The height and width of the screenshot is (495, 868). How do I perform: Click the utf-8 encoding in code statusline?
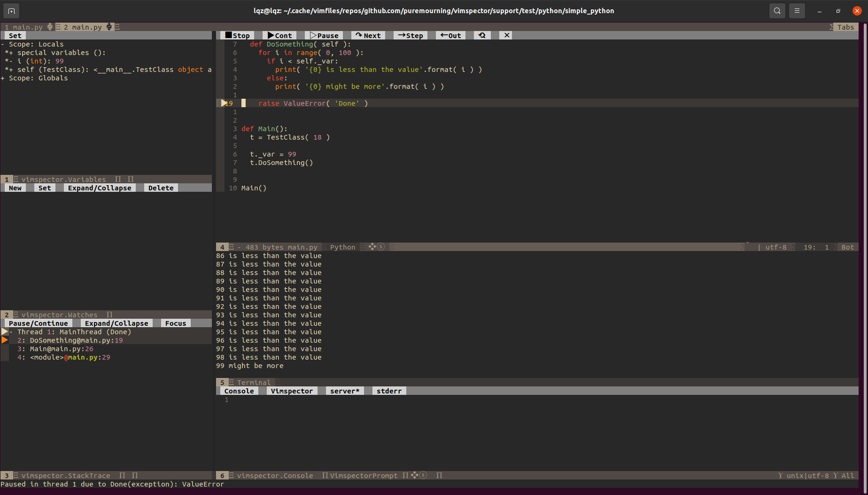[x=776, y=247]
